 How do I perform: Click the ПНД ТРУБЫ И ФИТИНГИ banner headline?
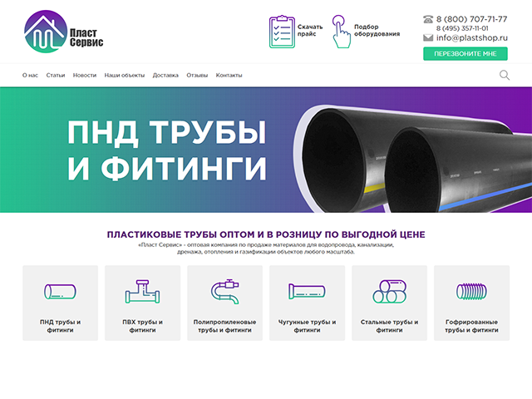coord(166,150)
